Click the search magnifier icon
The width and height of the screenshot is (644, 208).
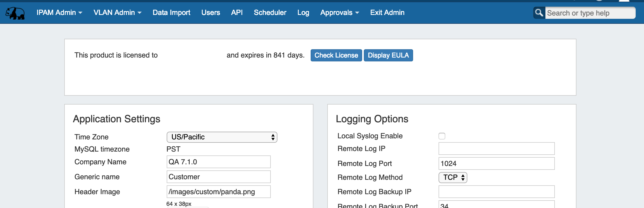(539, 13)
